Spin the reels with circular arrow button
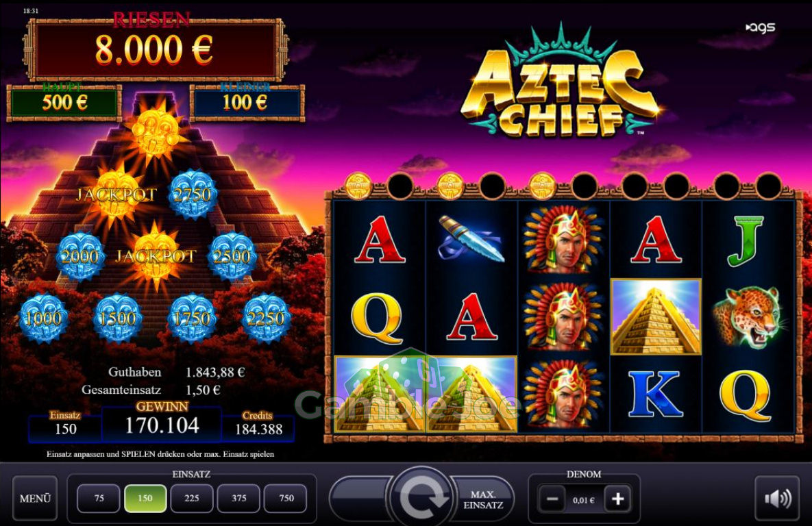The width and height of the screenshot is (812, 526). (421, 497)
